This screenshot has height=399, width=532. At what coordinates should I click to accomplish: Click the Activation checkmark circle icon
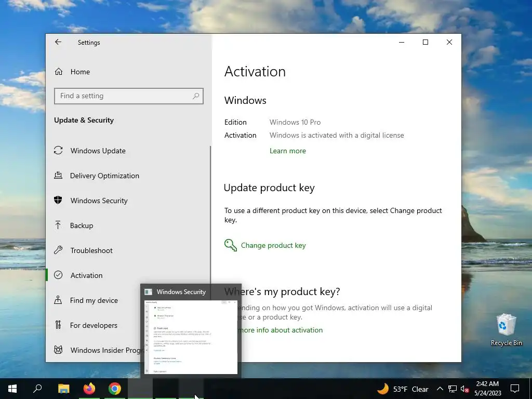click(58, 275)
